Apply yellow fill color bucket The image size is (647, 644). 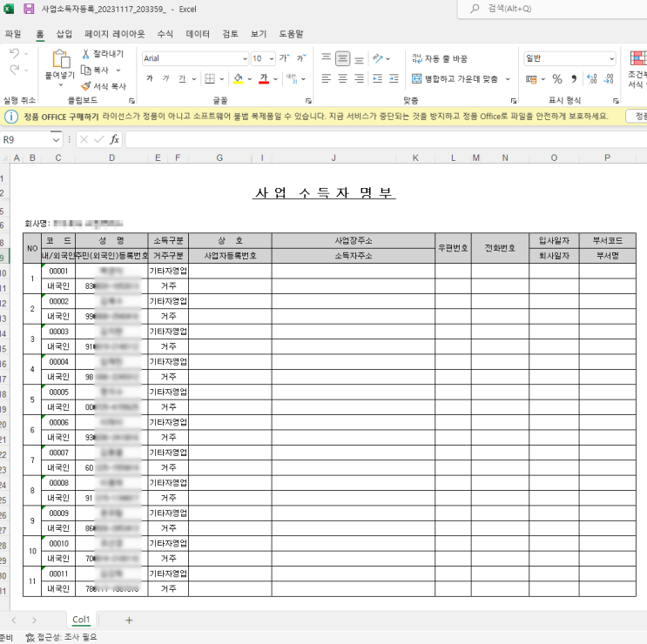[x=238, y=78]
